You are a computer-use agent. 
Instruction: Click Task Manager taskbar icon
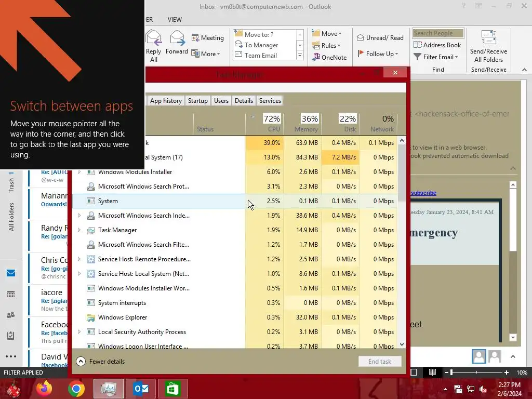109,389
